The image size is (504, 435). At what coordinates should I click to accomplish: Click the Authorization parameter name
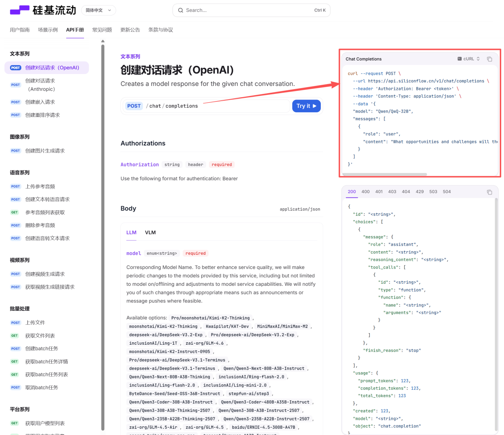click(x=140, y=165)
